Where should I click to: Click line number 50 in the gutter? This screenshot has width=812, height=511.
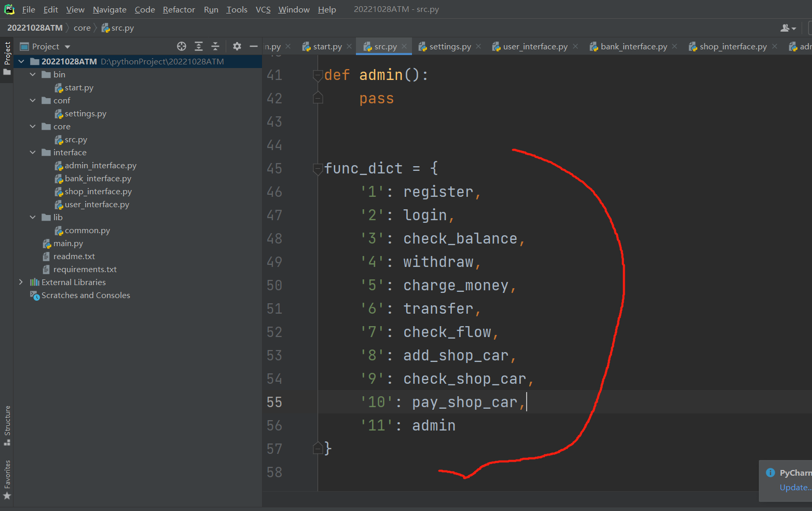click(274, 286)
